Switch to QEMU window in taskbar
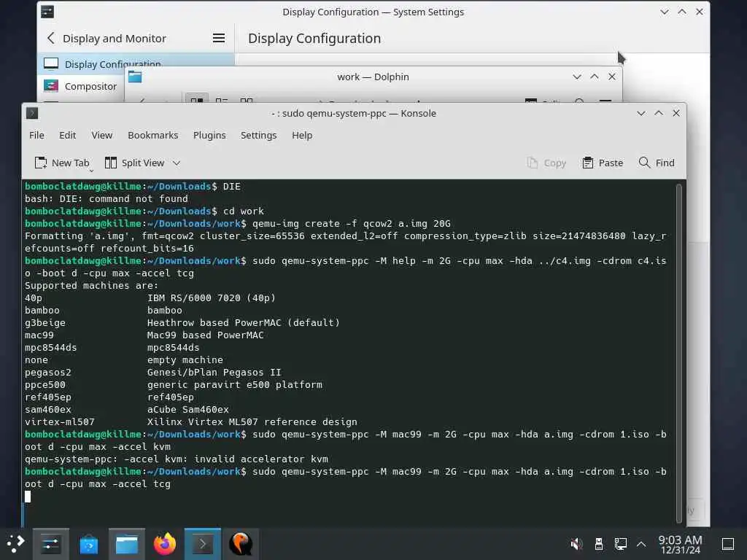Image resolution: width=747 pixels, height=560 pixels. click(241, 544)
